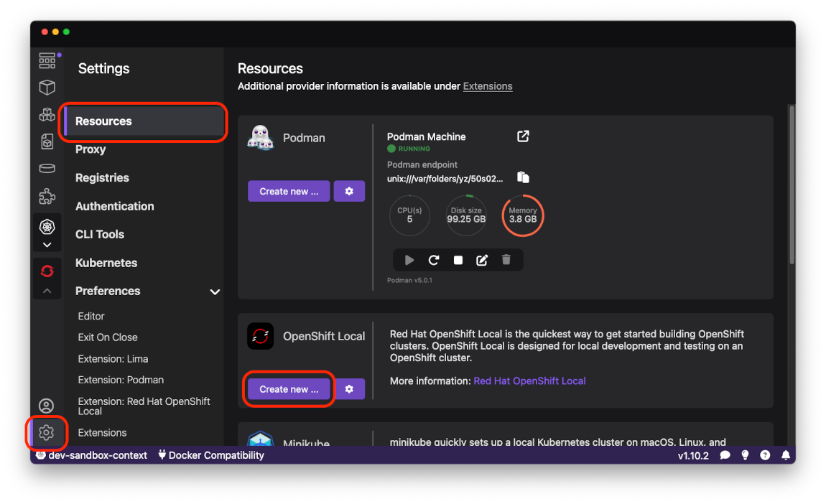
Task: Copy the Podman endpoint to clipboard
Action: click(x=523, y=177)
